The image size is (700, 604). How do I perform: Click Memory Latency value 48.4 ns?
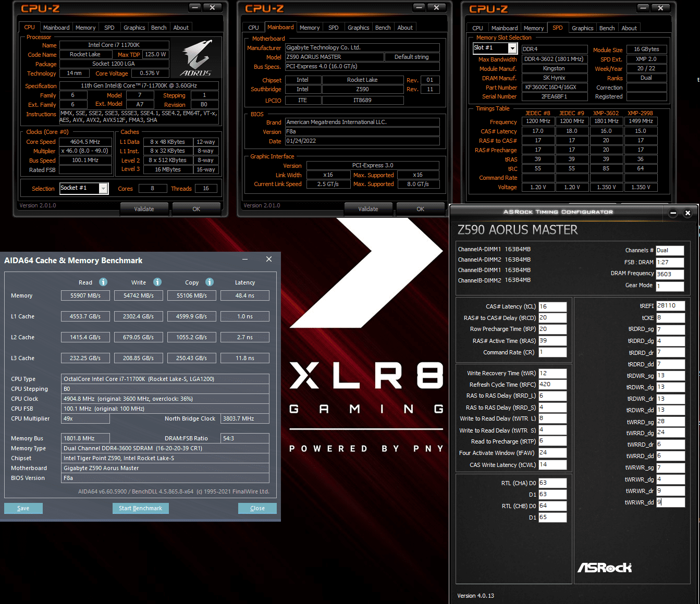tap(245, 295)
